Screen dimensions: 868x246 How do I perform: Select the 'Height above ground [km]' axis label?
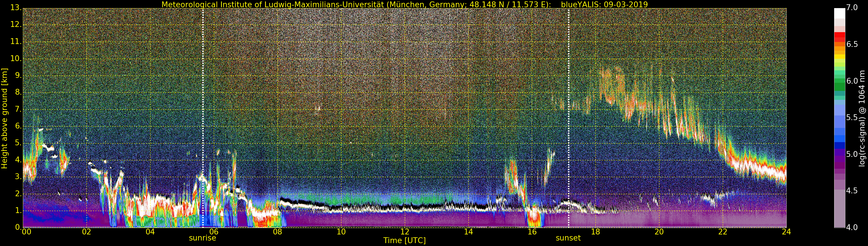[4, 118]
